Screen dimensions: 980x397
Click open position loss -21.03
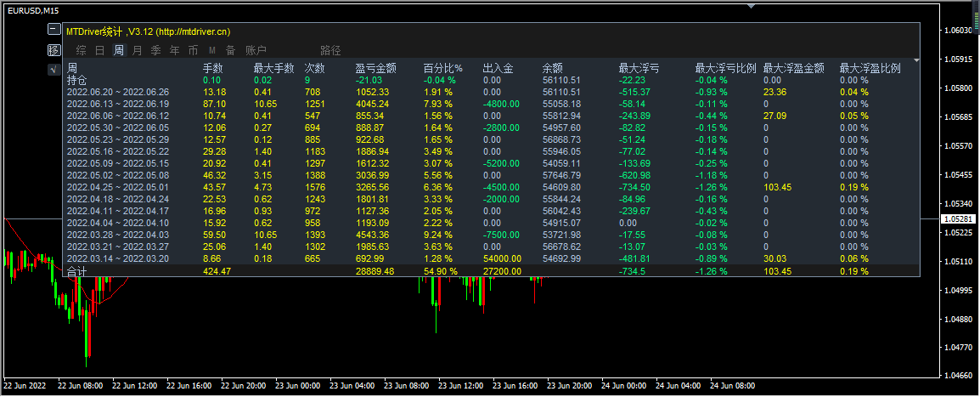pos(369,80)
